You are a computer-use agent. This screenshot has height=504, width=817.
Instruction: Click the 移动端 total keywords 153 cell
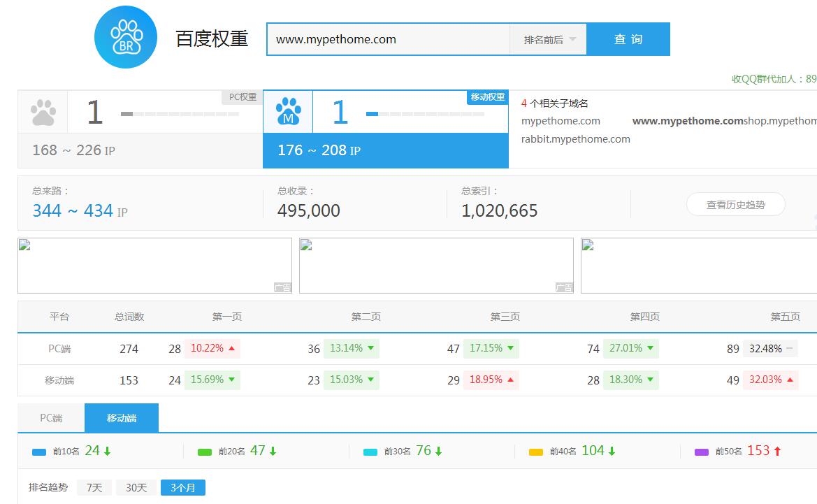tap(129, 380)
